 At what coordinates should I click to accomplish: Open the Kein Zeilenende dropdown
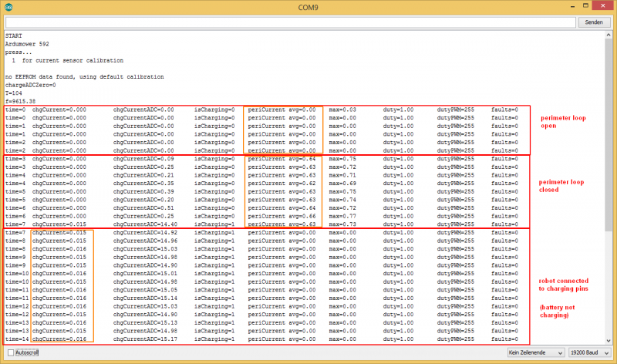(x=535, y=352)
